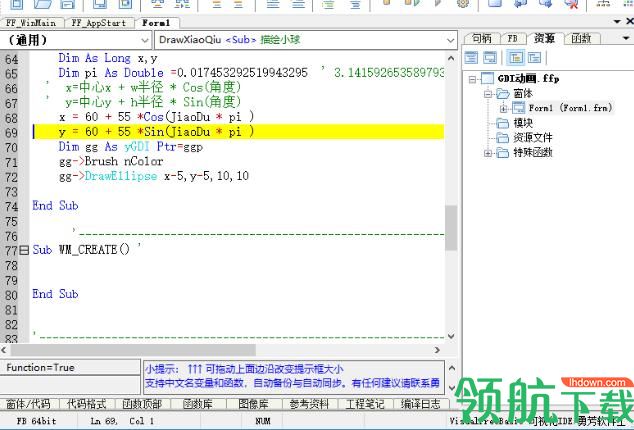
Task: Open the 参考资料 bottom tab
Action: pyautogui.click(x=309, y=404)
